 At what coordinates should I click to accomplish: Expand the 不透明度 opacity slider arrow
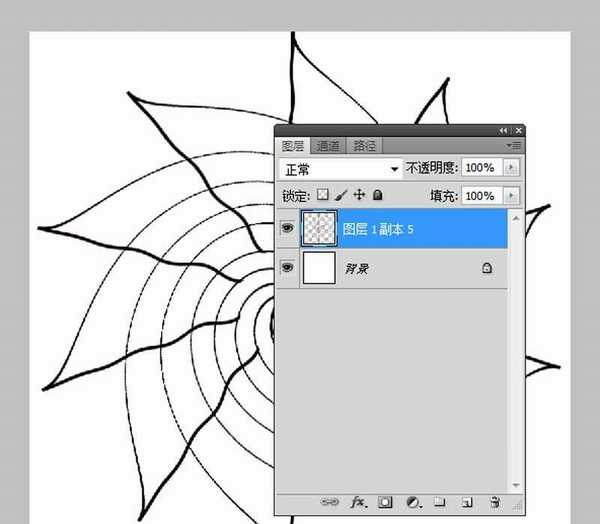pyautogui.click(x=511, y=167)
